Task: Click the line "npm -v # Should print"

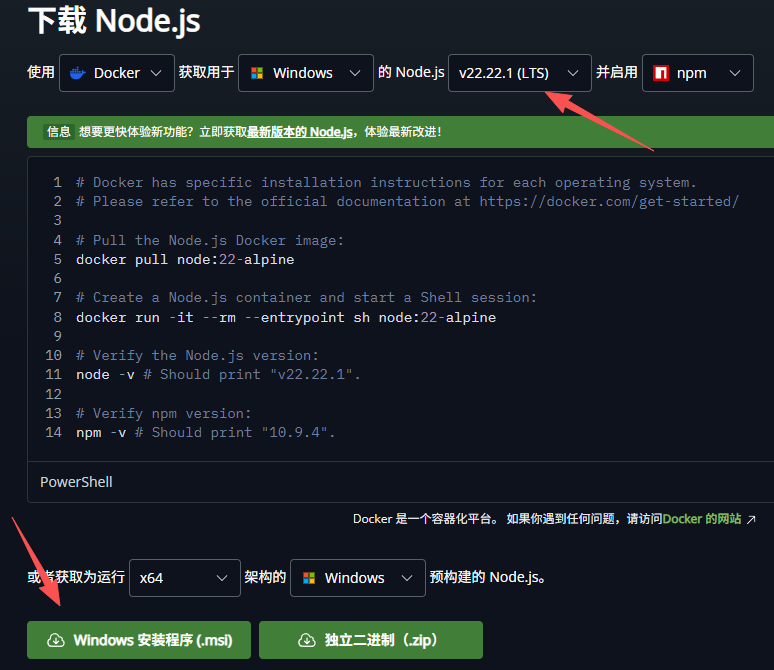Action: (x=205, y=433)
